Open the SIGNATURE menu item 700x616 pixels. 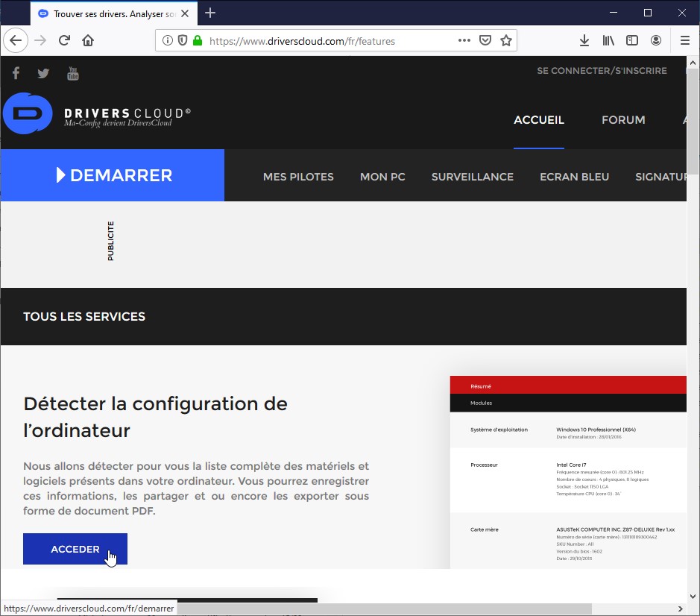pos(660,177)
